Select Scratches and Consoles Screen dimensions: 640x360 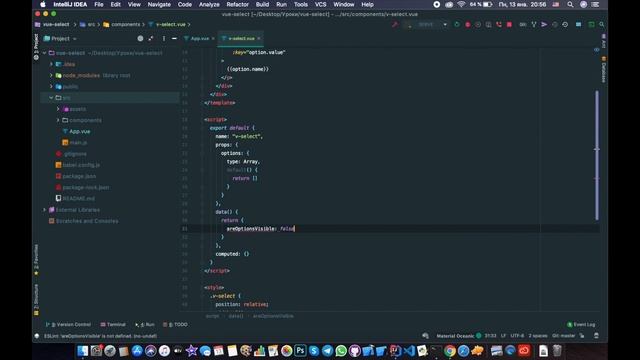click(87, 221)
